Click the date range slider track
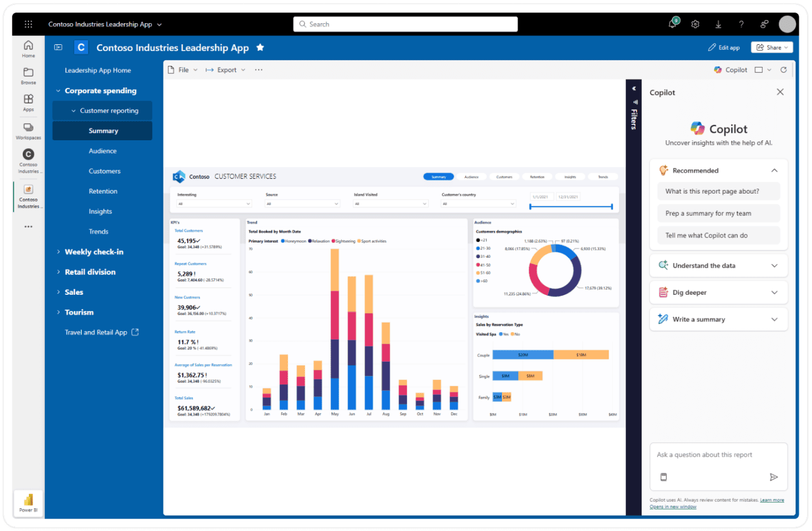Viewport: 812px width, 531px height. coord(571,207)
